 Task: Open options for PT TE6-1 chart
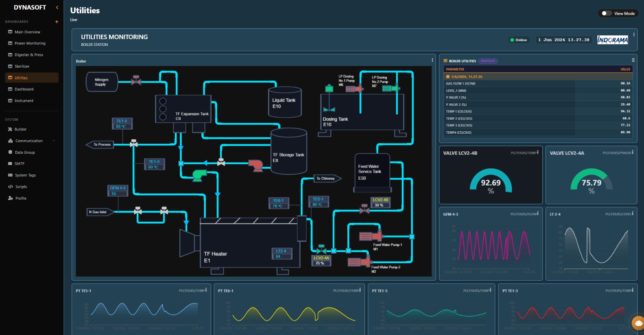360,290
